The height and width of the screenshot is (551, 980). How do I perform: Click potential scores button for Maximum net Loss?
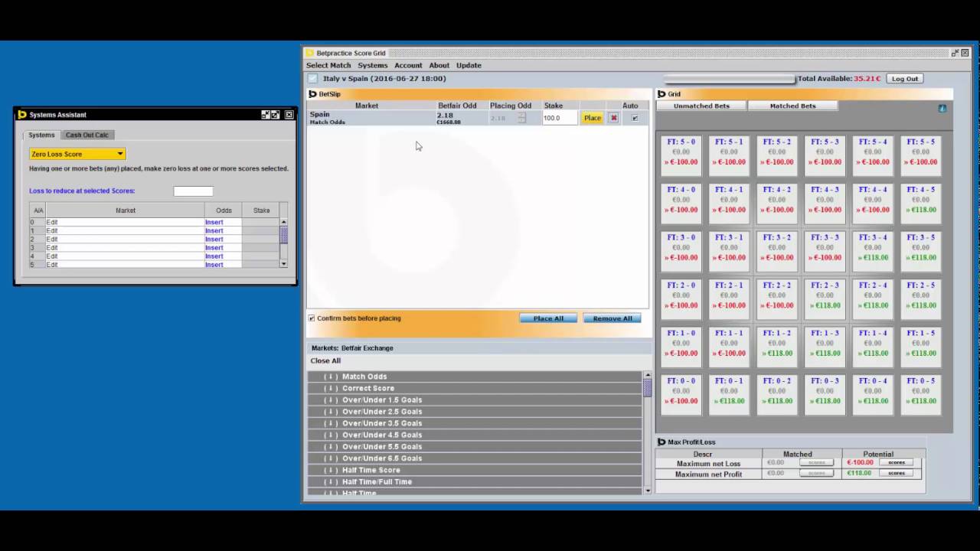897,462
